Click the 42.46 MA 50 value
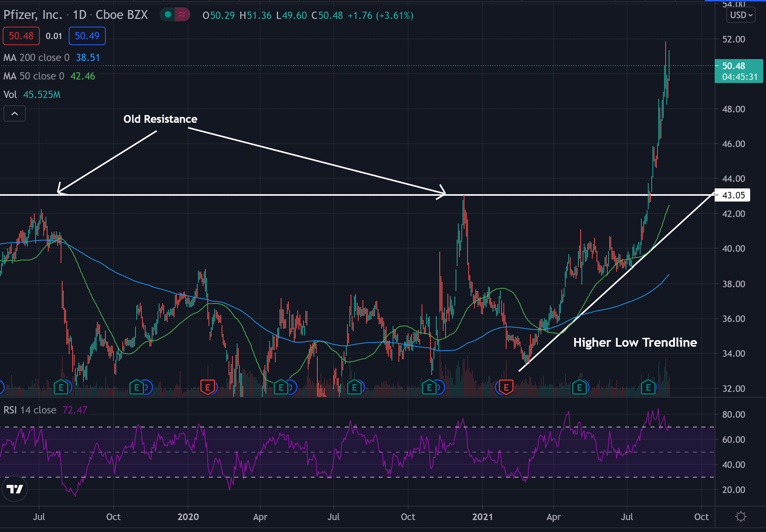Screen dimensions: 766x532 pos(83,76)
